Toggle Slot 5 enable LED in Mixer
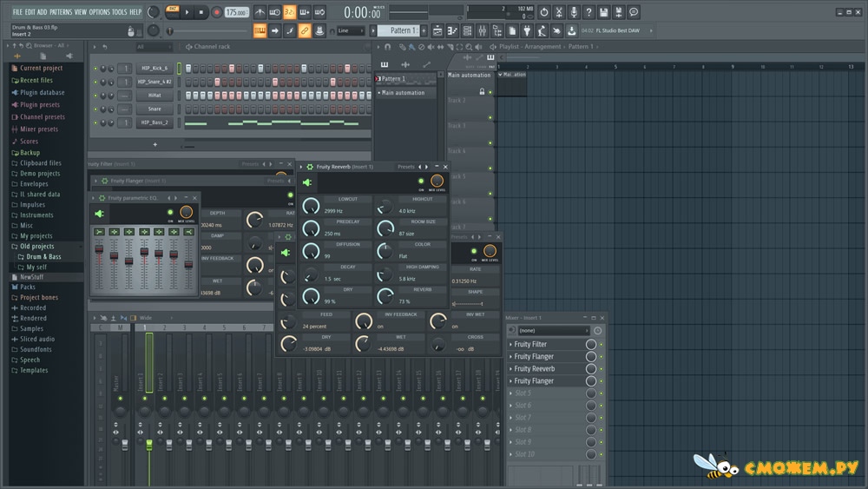Viewport: 868px width, 489px height. pos(602,393)
